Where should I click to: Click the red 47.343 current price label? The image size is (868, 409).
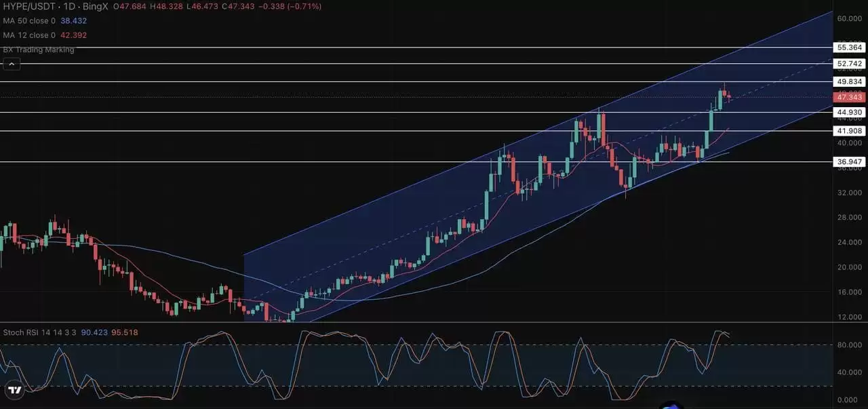pyautogui.click(x=850, y=97)
